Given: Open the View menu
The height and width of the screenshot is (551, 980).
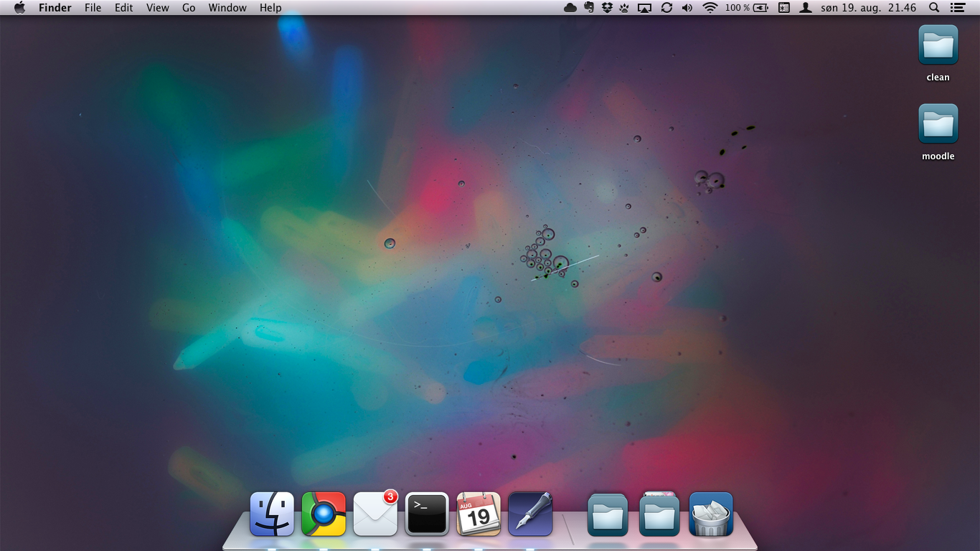Looking at the screenshot, I should [157, 8].
